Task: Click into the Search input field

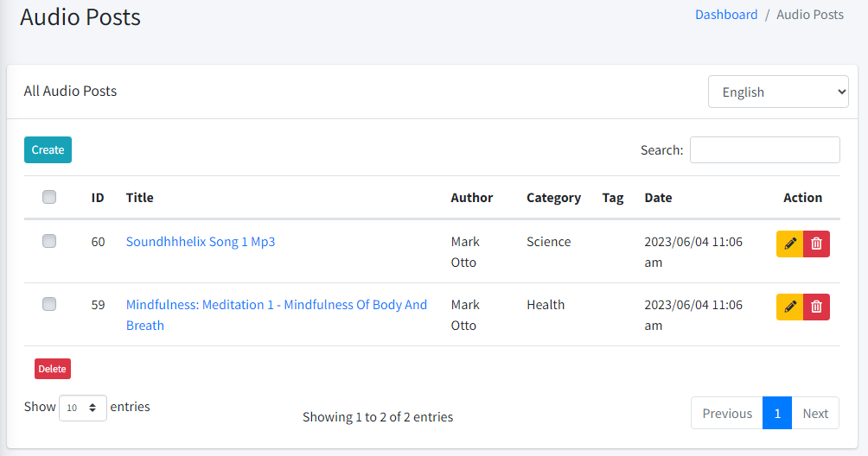Action: (764, 149)
